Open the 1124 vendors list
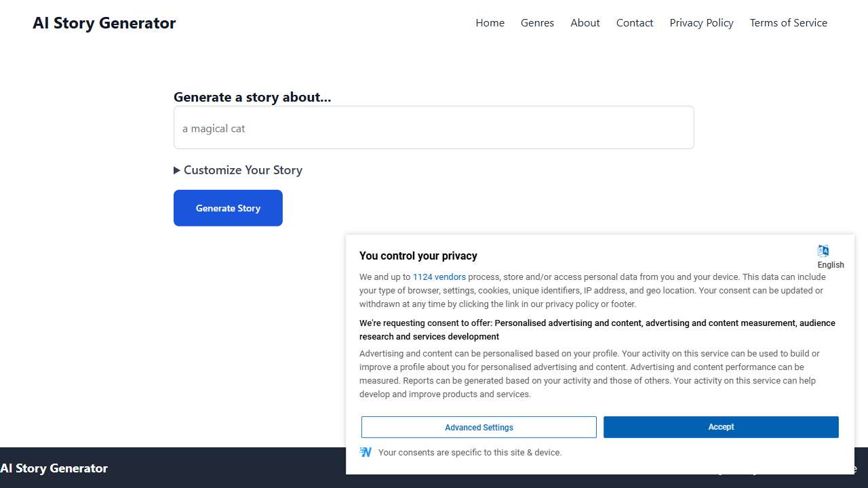The image size is (868, 488). [439, 277]
